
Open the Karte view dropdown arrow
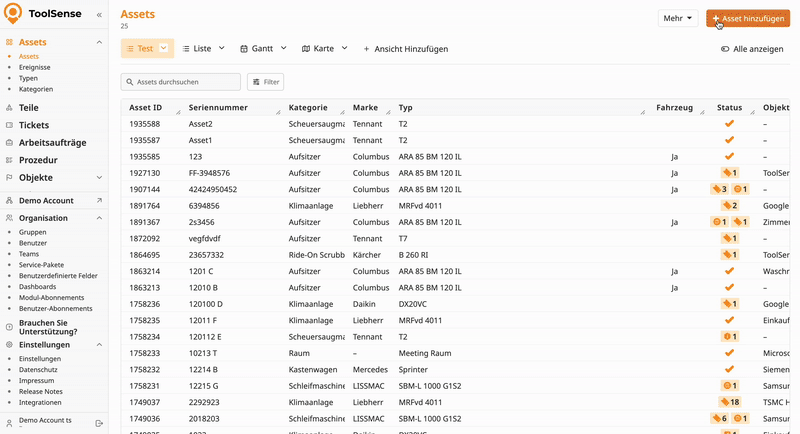pyautogui.click(x=344, y=48)
